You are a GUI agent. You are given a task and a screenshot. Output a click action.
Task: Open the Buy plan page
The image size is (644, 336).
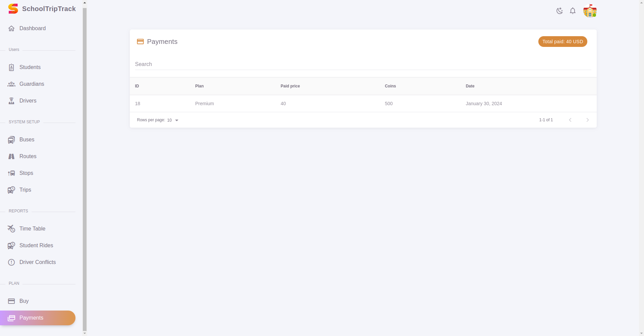(23, 301)
